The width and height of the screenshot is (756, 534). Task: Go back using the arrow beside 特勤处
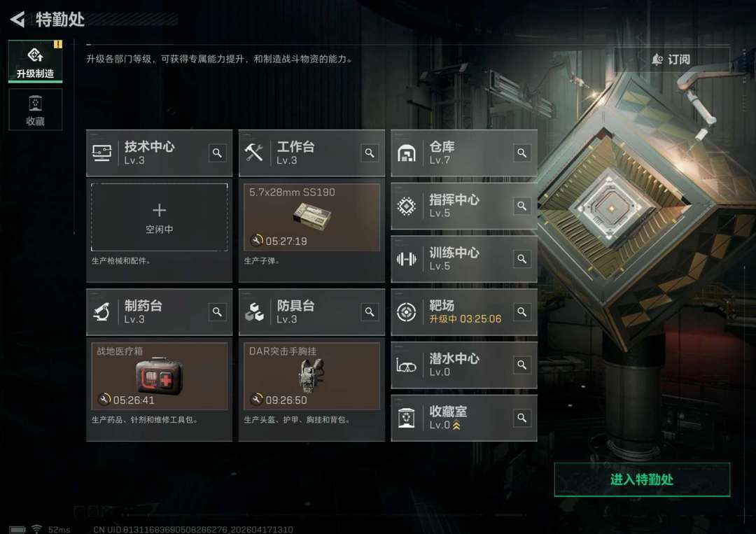[17, 20]
